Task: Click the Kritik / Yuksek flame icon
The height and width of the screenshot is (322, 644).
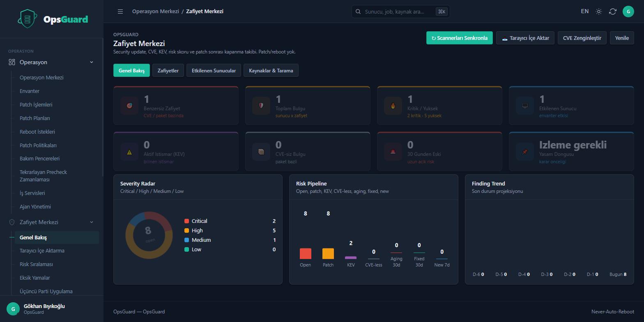Action: 393,106
